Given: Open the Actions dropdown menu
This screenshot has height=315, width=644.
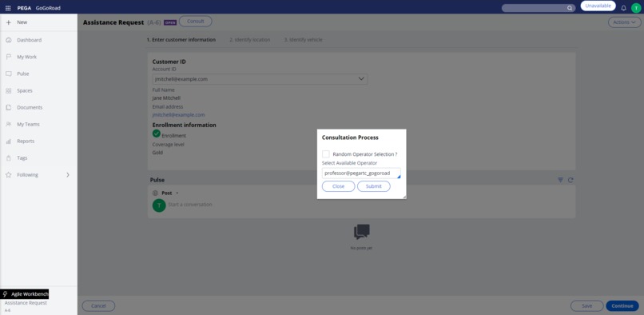Looking at the screenshot, I should (x=624, y=22).
